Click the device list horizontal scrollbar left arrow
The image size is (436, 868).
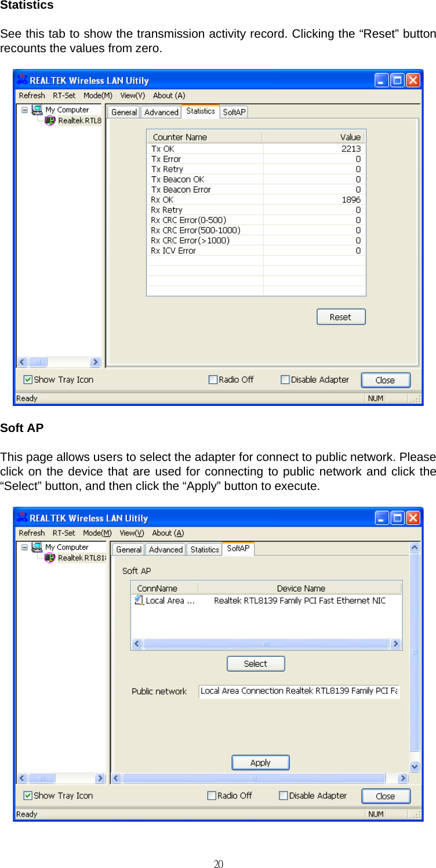[x=137, y=644]
